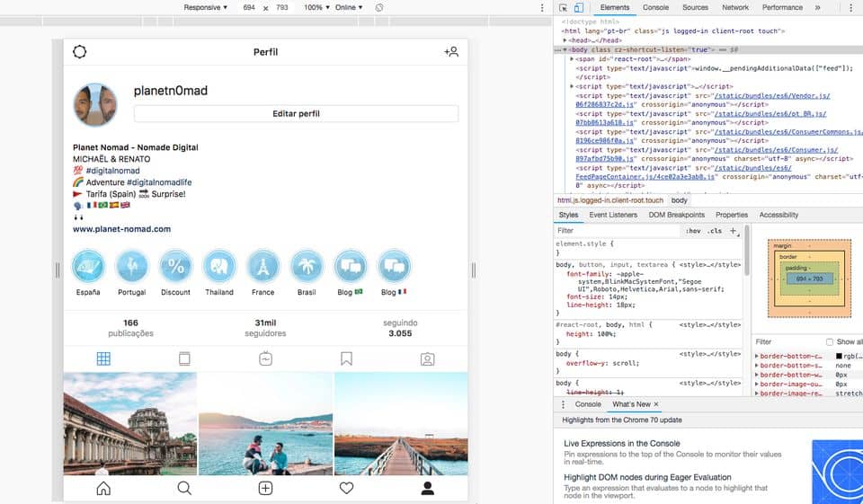Open DevTools three-dot customize menu
The image size is (863, 504).
point(851,8)
